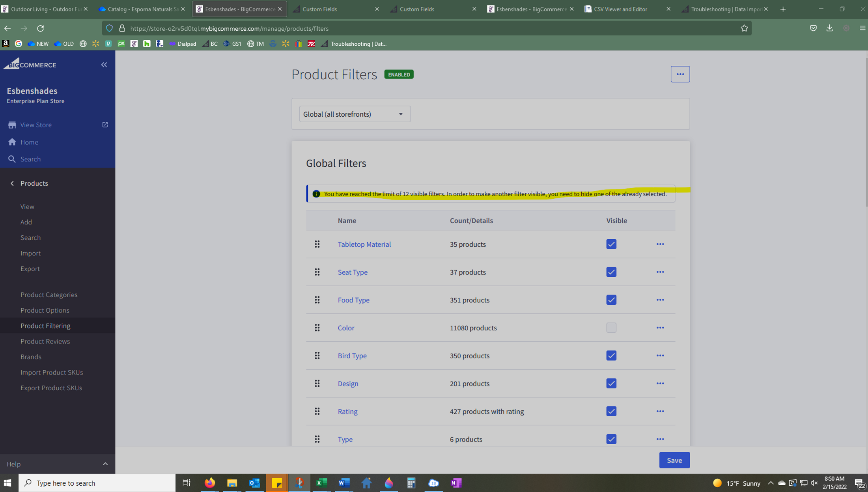
Task: Grab the drag handle for Color filter
Action: coord(317,328)
